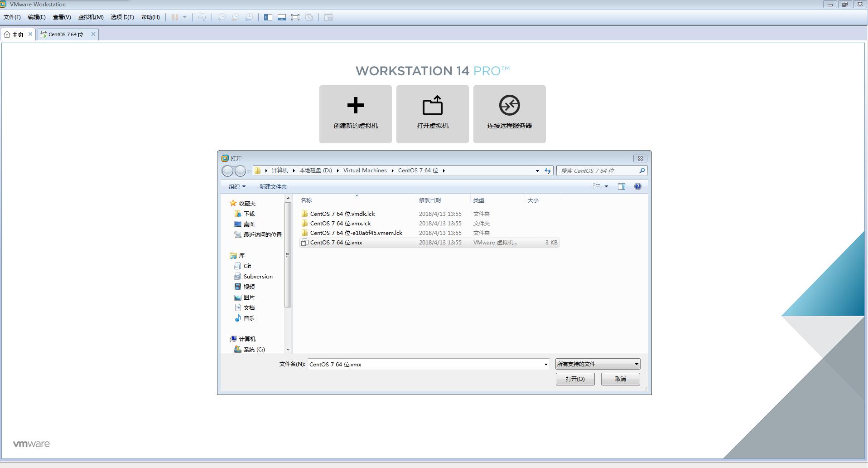Click 本地磁盘 (D:) in the address breadcrumb
The image size is (868, 468).
click(315, 171)
